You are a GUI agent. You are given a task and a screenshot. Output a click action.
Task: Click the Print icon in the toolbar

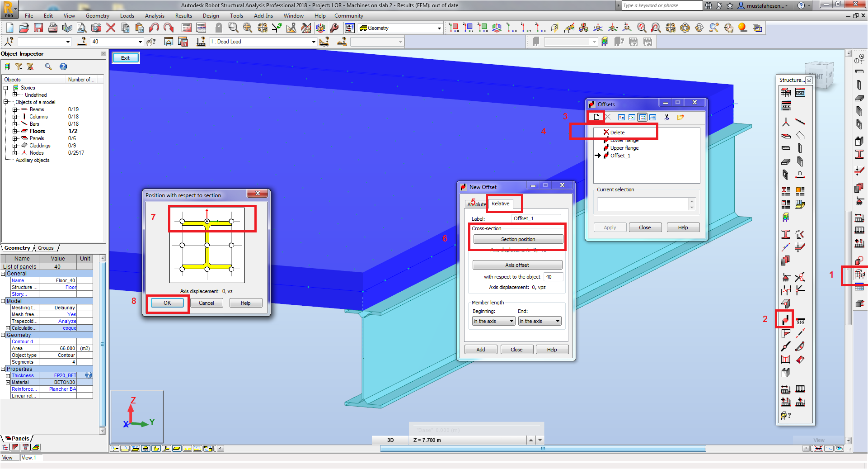53,28
